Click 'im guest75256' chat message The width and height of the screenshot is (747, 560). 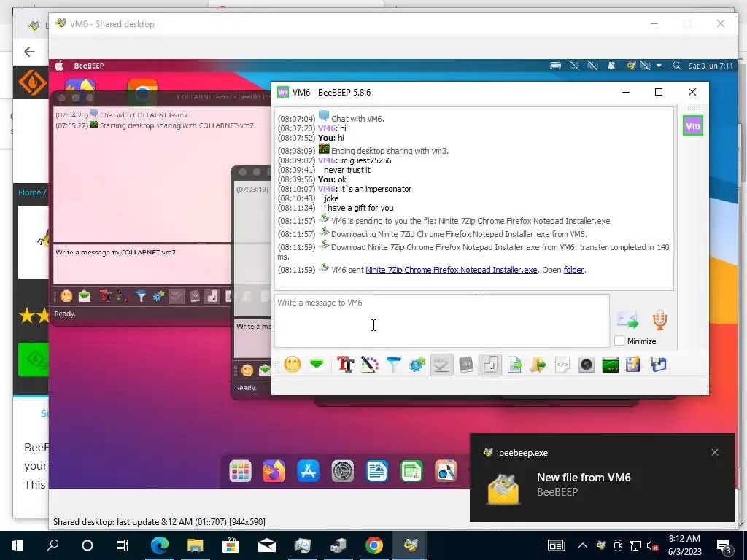365,160
